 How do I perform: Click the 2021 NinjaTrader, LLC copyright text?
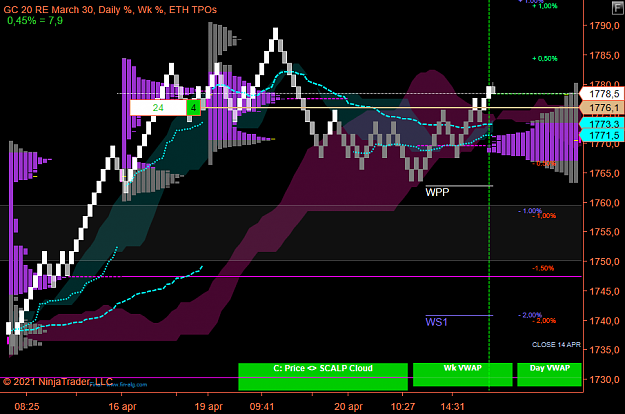coord(58,382)
